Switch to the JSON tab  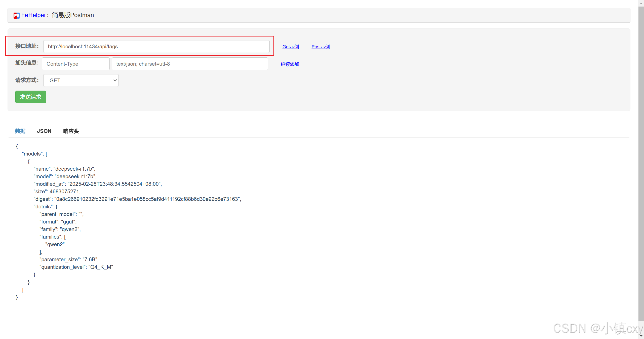[x=44, y=131]
